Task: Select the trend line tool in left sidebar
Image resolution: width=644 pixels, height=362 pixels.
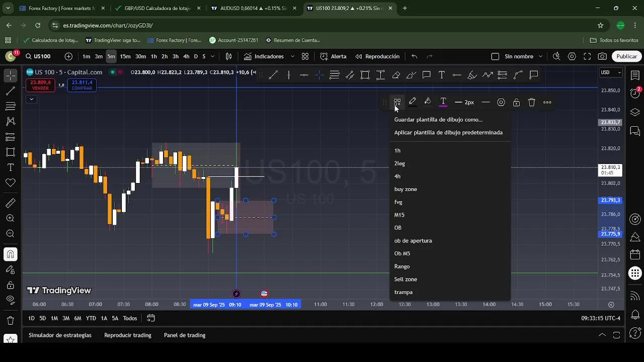Action: [x=10, y=91]
